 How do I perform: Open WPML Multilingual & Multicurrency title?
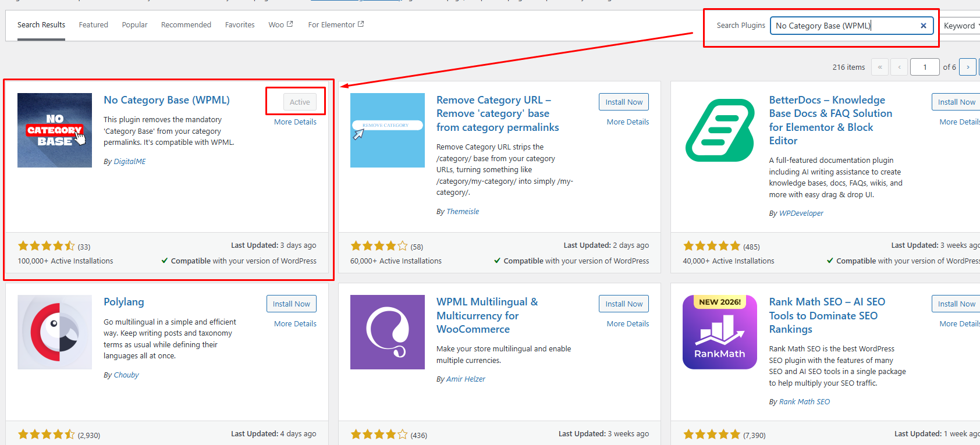487,315
